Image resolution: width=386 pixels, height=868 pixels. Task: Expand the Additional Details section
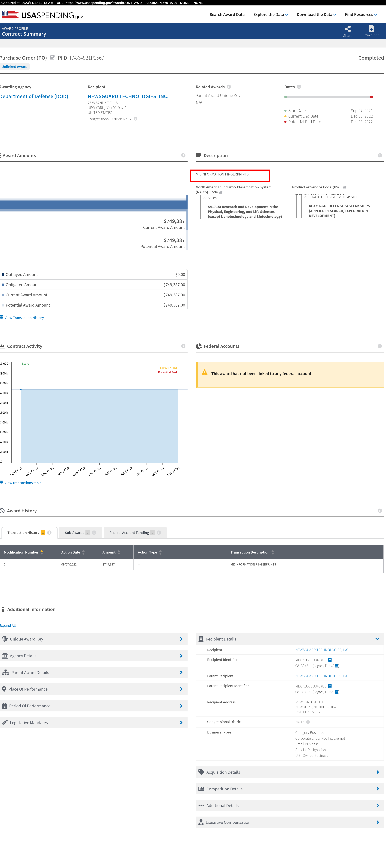(x=289, y=806)
